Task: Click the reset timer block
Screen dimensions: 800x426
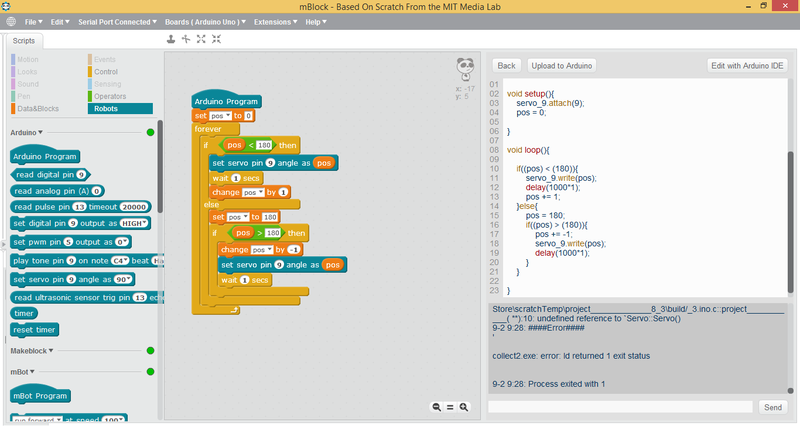Action: pyautogui.click(x=34, y=330)
